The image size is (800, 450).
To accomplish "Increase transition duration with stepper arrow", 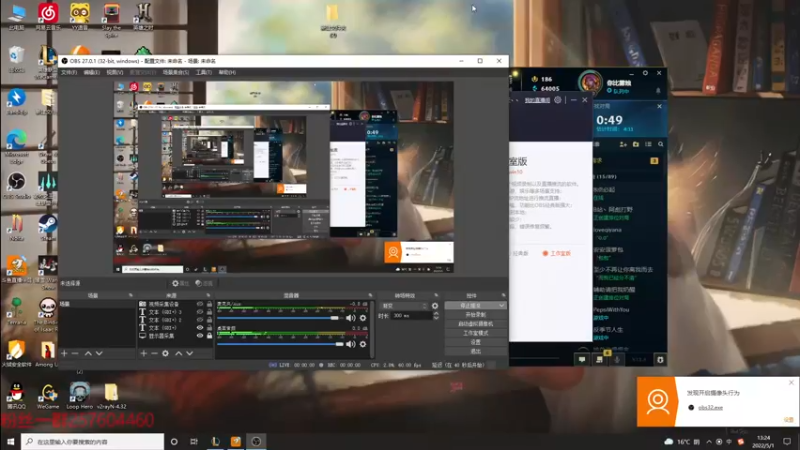I will (x=436, y=314).
